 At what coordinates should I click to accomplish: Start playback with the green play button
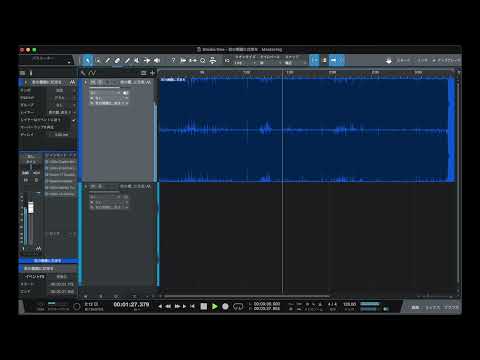(215, 306)
